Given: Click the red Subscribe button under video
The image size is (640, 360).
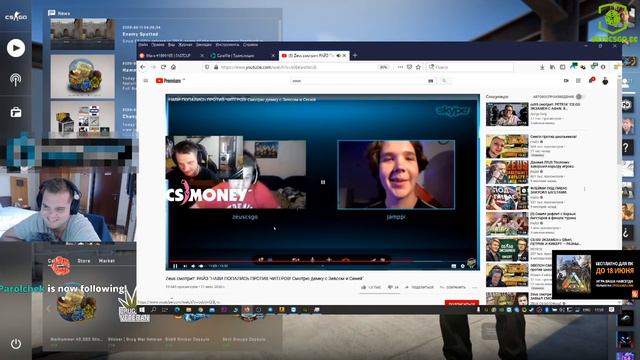Looking at the screenshot, I should (x=462, y=303).
